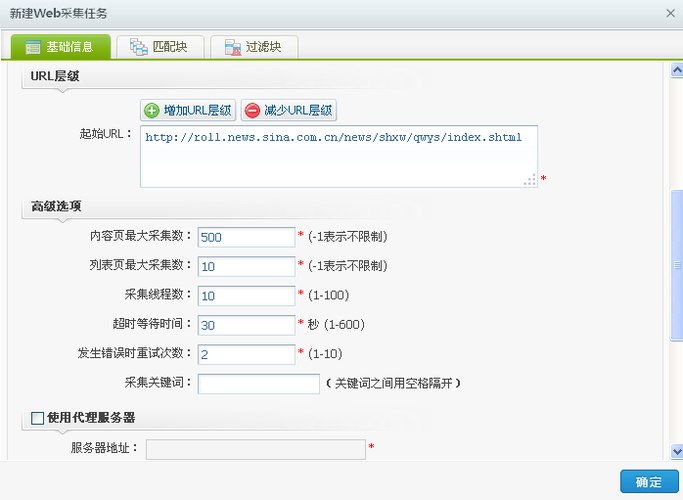This screenshot has width=683, height=500.
Task: Open the 过滤块 tab
Action: tap(255, 47)
